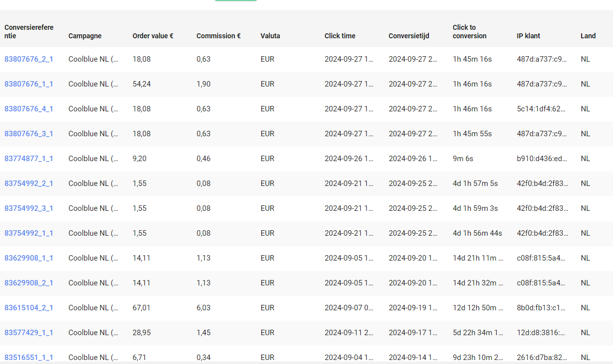
Task: Select order value 67,01 cell
Action: click(x=141, y=308)
